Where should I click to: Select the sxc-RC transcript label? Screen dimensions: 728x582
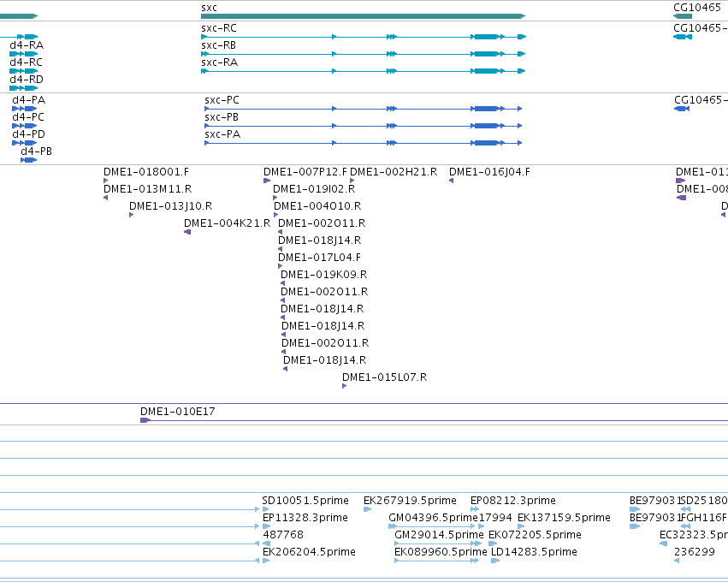pyautogui.click(x=219, y=28)
